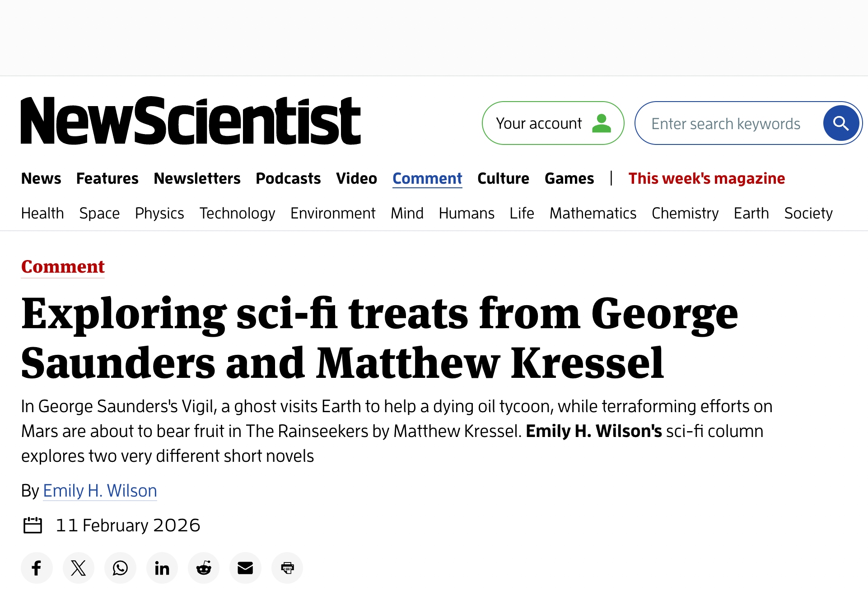Open the red Comment category label
Image resolution: width=868 pixels, height=595 pixels.
click(63, 267)
